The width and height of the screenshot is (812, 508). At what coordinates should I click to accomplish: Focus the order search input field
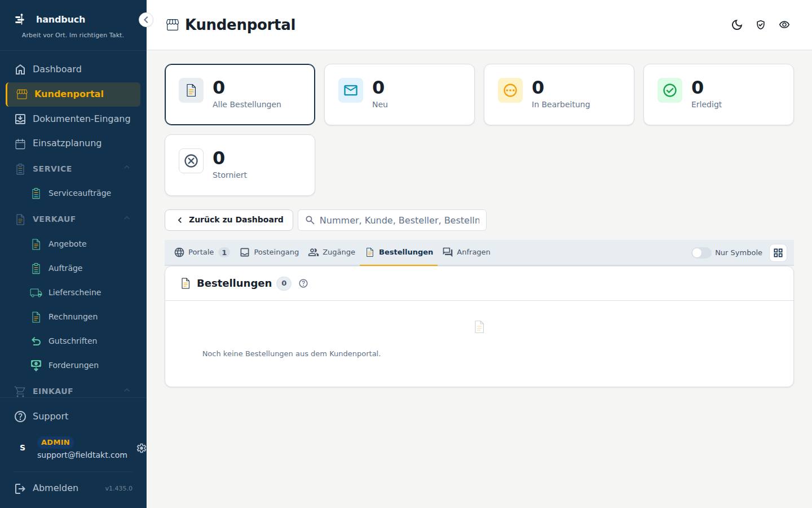(x=392, y=220)
